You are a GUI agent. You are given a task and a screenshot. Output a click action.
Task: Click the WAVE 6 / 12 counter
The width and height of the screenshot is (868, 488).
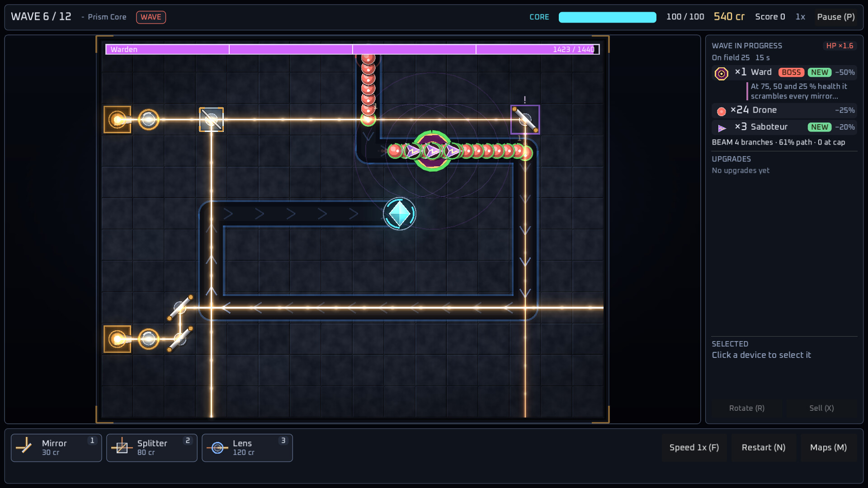[x=41, y=17]
